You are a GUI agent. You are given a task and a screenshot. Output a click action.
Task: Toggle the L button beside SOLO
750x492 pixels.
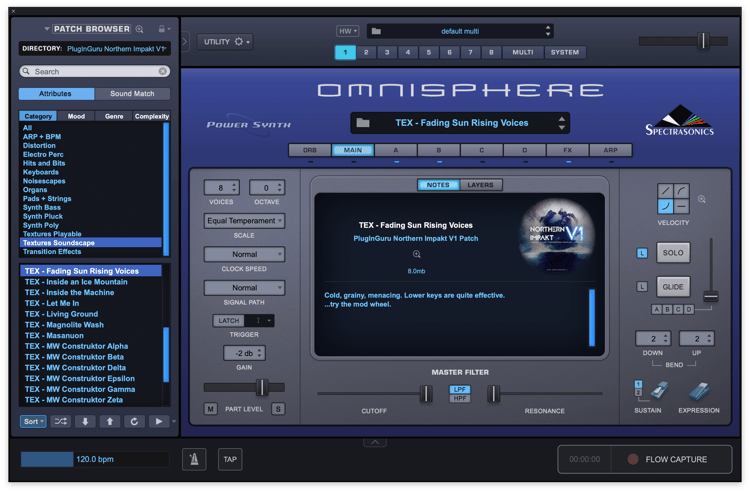[x=642, y=253]
